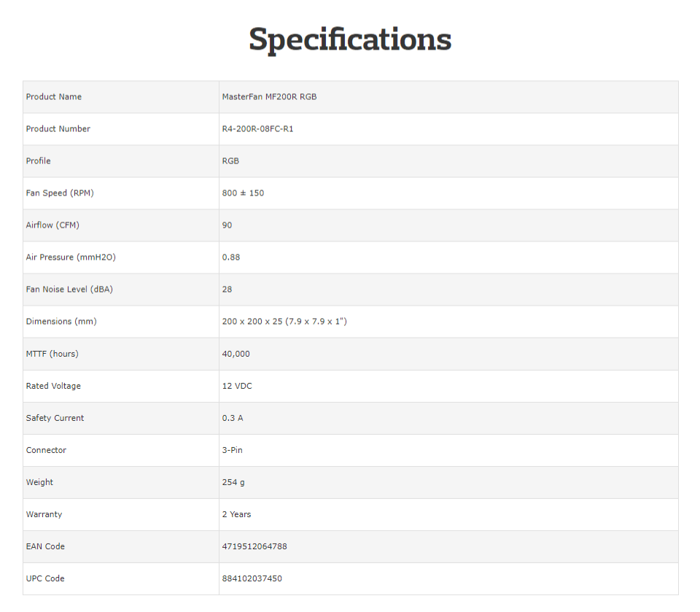Image resolution: width=700 pixels, height=612 pixels.
Task: Click the fan speed value 800 ± 150
Action: click(244, 193)
